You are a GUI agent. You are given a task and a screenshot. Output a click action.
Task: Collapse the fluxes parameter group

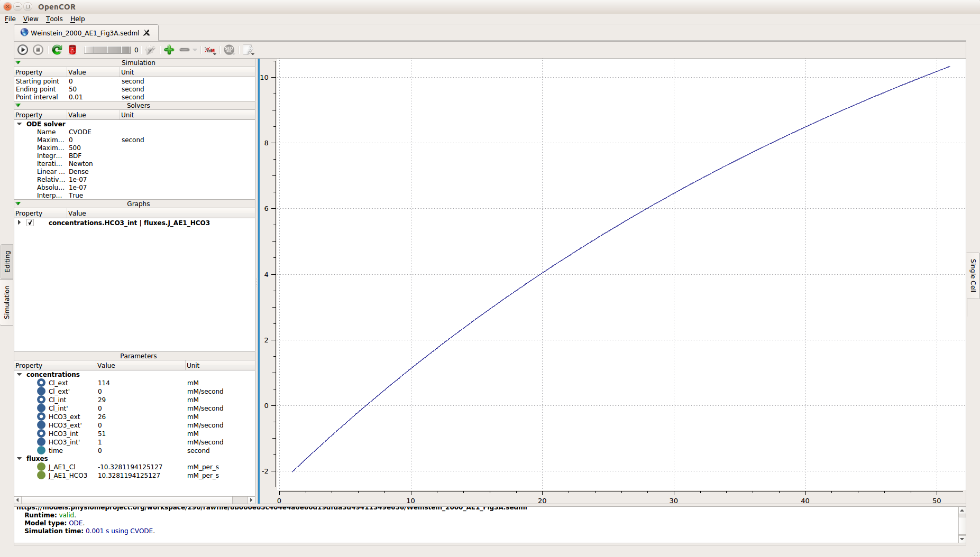click(x=20, y=458)
